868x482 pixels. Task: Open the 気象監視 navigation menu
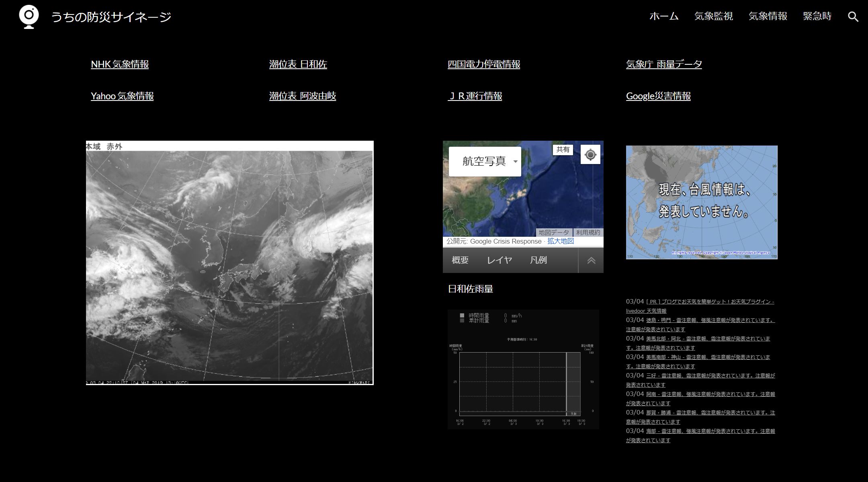713,16
